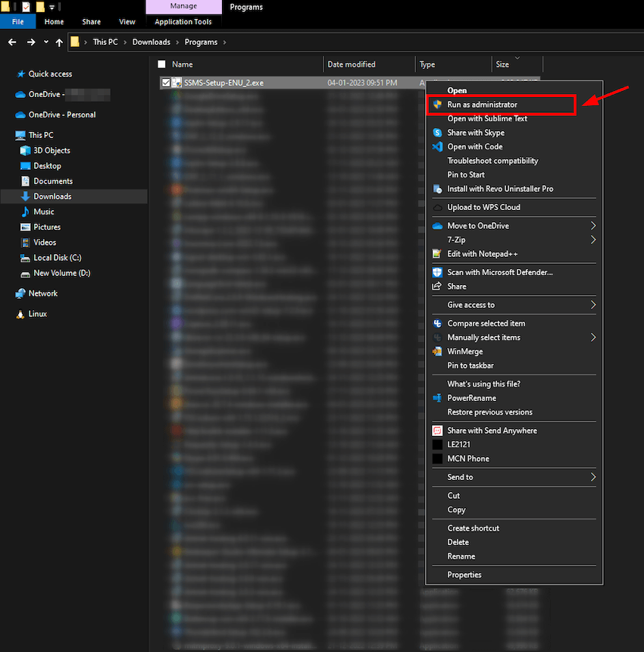Click the Compare selected item icon
The height and width of the screenshot is (652, 644).
437,324
